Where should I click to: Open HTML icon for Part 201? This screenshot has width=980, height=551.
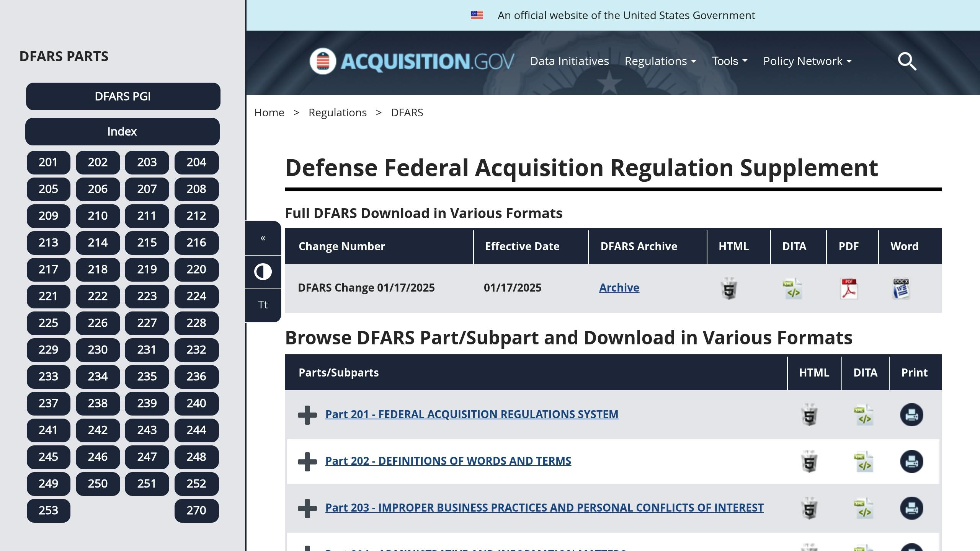click(809, 415)
